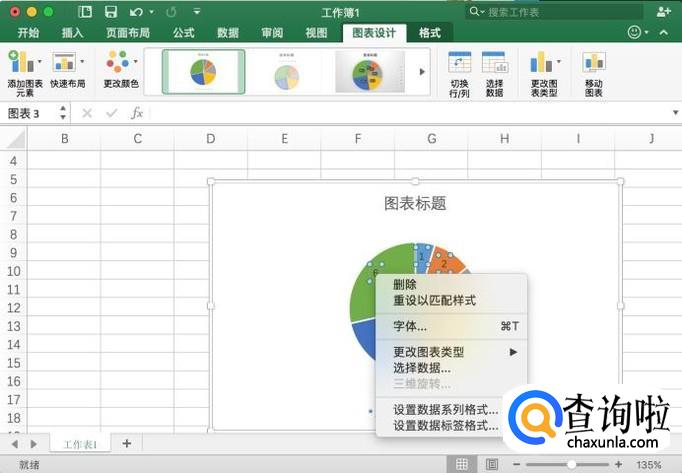Image resolution: width=682 pixels, height=473 pixels.
Task: Open the smiley feedback icon
Action: [635, 32]
